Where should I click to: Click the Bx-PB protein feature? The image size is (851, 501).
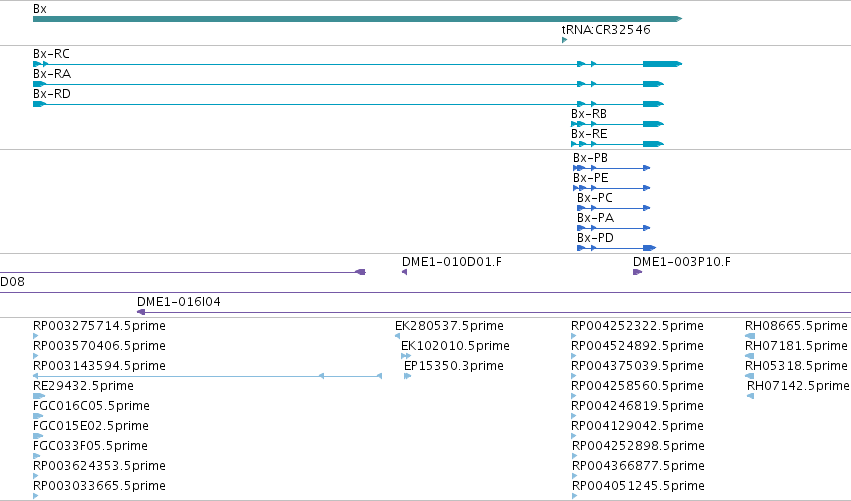click(x=612, y=168)
